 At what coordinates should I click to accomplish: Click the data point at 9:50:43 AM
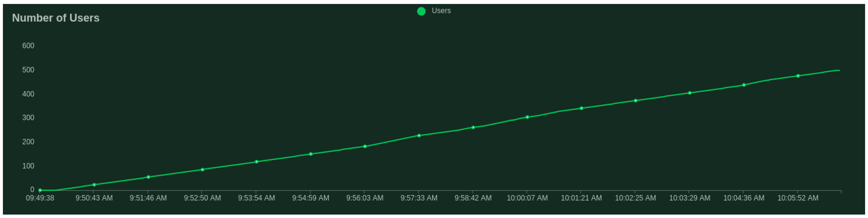click(x=94, y=185)
